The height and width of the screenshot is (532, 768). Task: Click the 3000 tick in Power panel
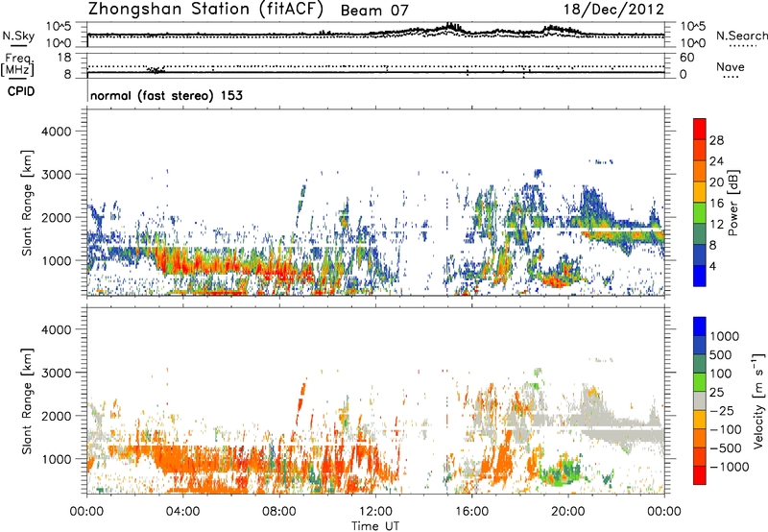click(x=57, y=175)
